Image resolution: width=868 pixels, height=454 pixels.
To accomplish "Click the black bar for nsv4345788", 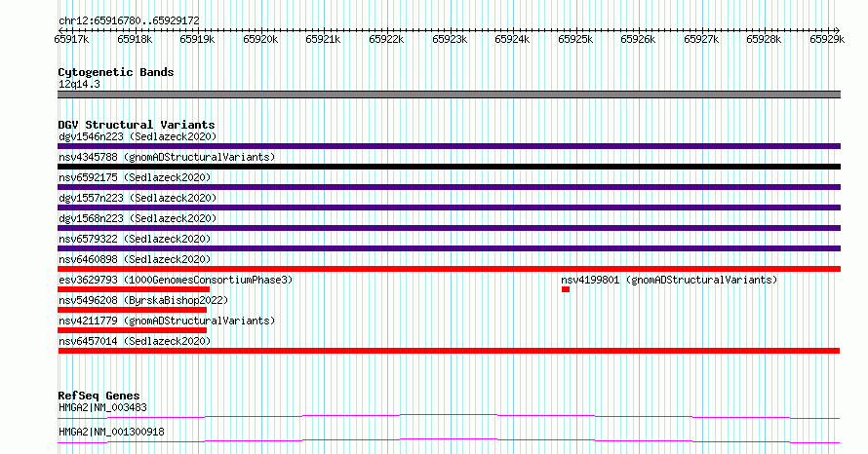I will click(x=449, y=167).
